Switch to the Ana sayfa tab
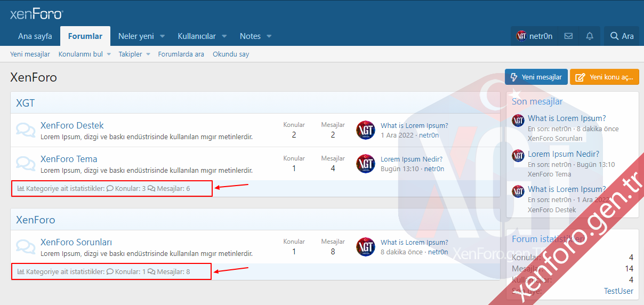Screen dimensions: 644x305 (35, 36)
